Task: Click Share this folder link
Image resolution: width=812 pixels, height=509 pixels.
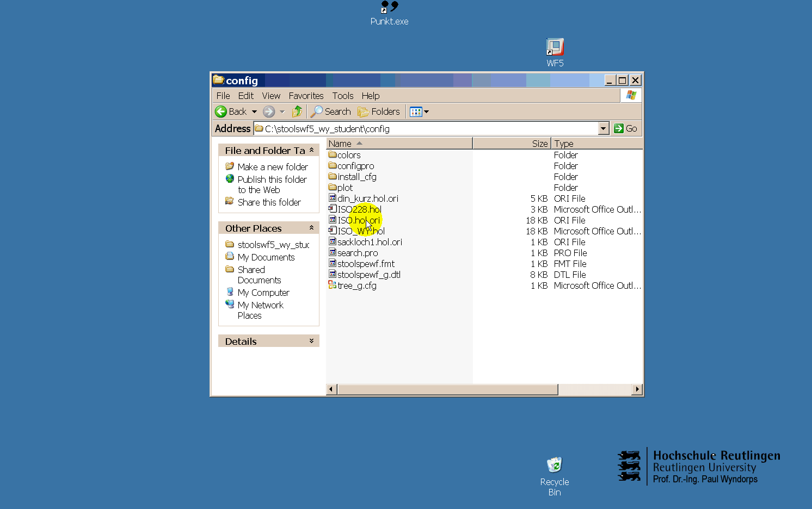Action: click(269, 202)
